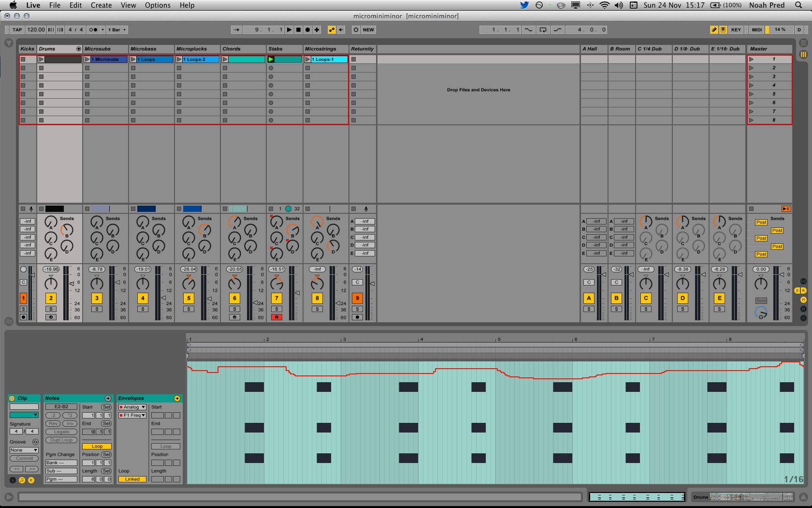Toggle the Envelopes box E button

tap(31, 480)
